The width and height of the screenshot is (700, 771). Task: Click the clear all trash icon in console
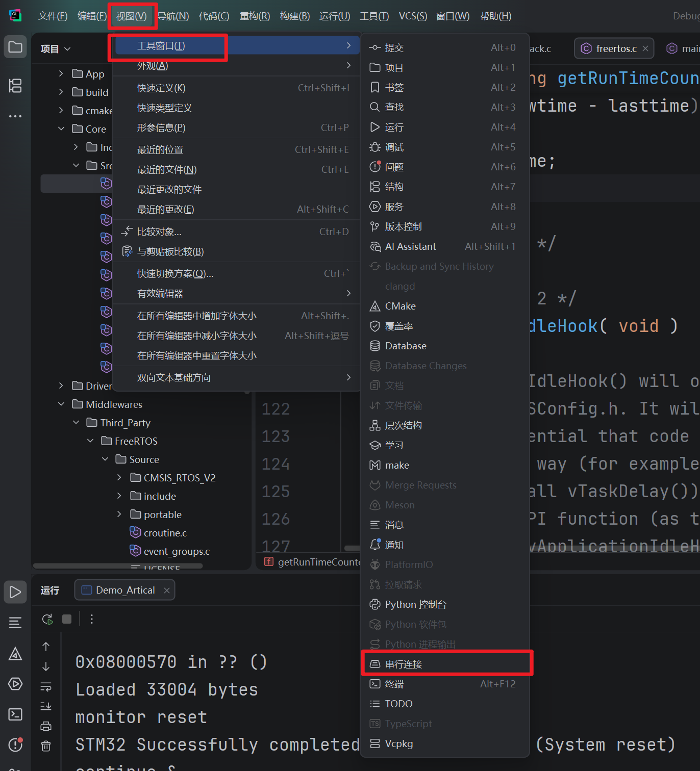coord(46,746)
